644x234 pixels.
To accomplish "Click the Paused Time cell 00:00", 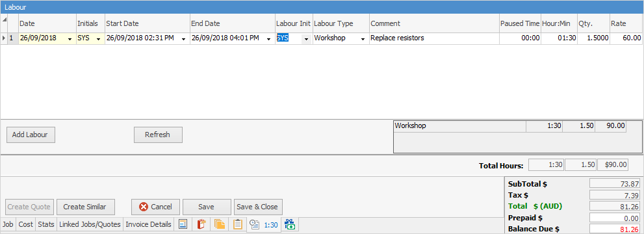I will (520, 38).
